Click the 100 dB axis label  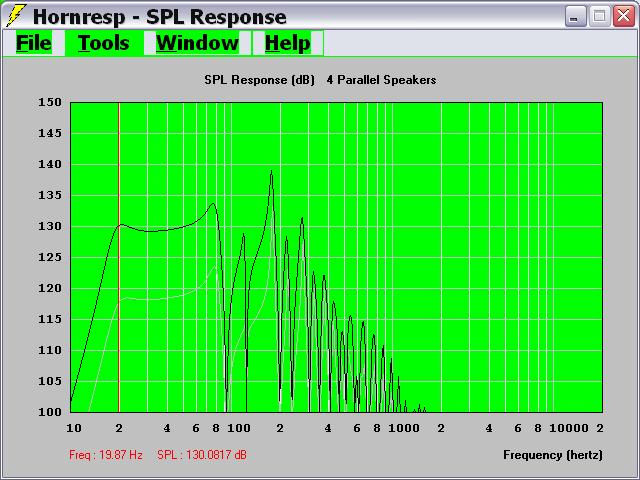point(50,412)
